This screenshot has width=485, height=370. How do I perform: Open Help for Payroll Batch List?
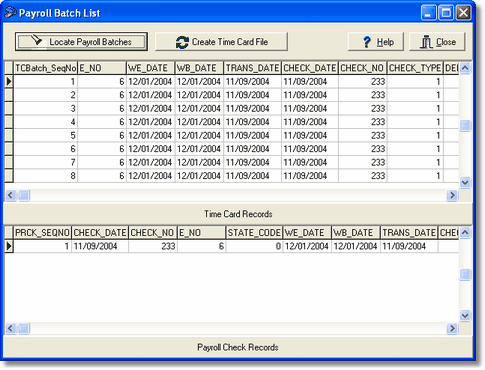(376, 42)
